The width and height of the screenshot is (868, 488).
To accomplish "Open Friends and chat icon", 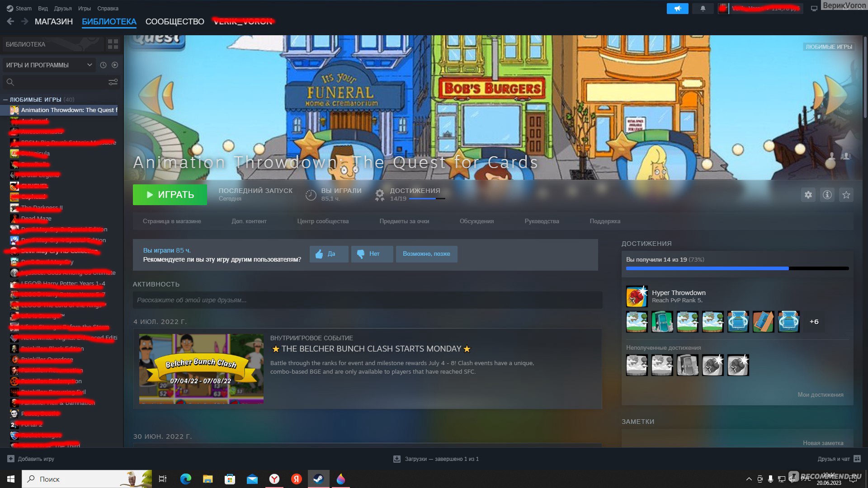I will point(857,459).
